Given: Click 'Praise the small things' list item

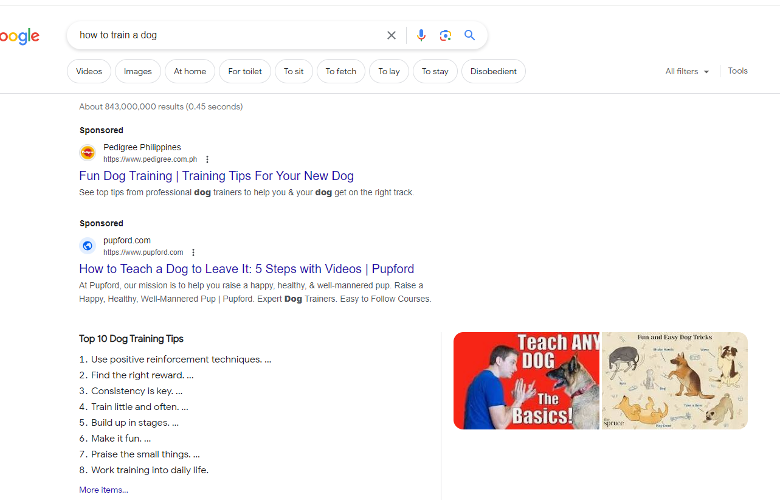Looking at the screenshot, I should 145,454.
